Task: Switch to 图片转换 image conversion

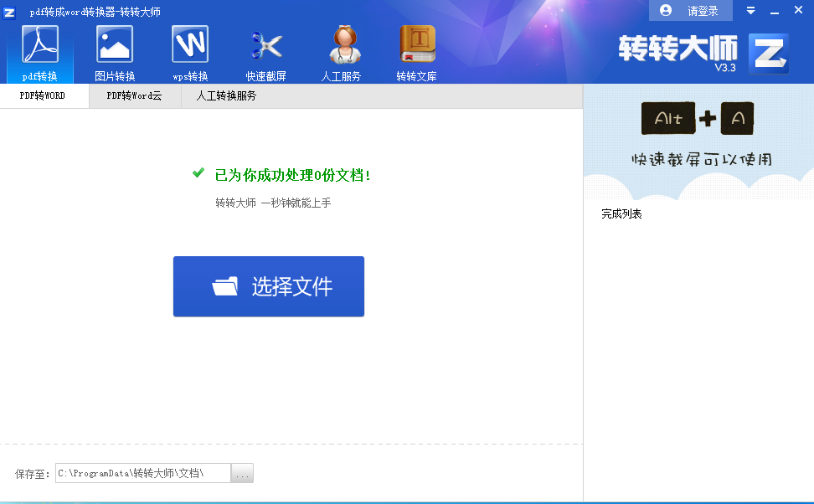Action: 115,52
